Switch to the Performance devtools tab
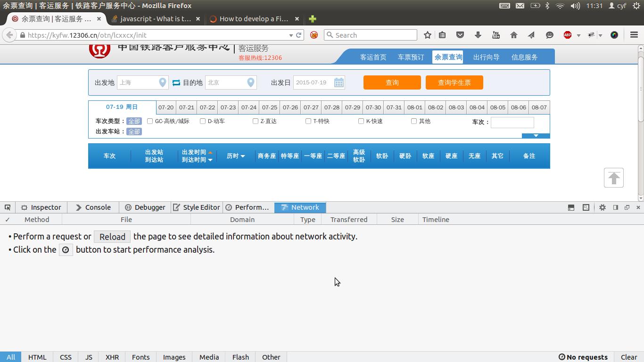The width and height of the screenshot is (644, 362). pyautogui.click(x=248, y=207)
